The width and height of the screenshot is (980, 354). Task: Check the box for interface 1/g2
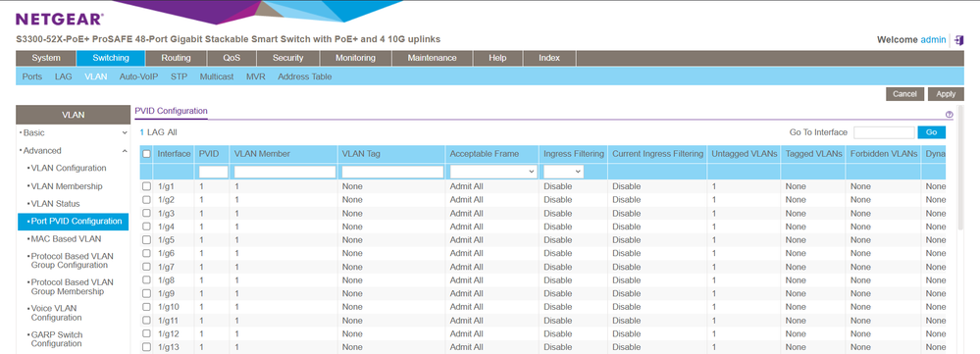[146, 200]
